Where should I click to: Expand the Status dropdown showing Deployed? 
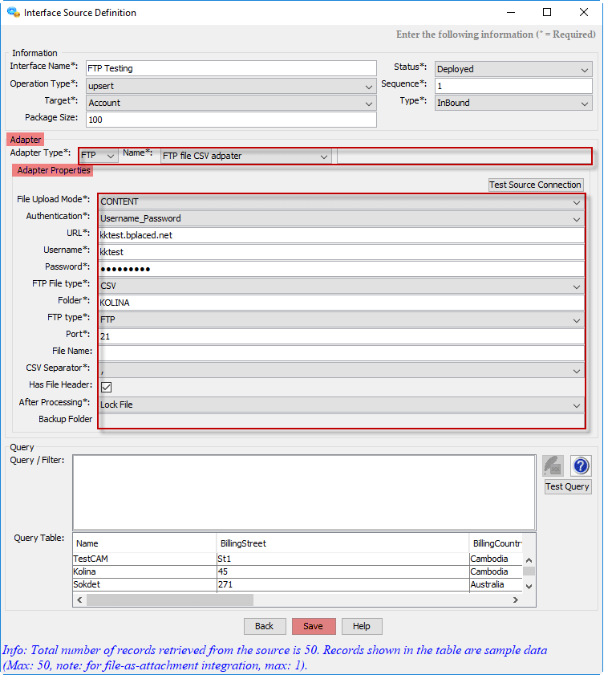[513, 69]
